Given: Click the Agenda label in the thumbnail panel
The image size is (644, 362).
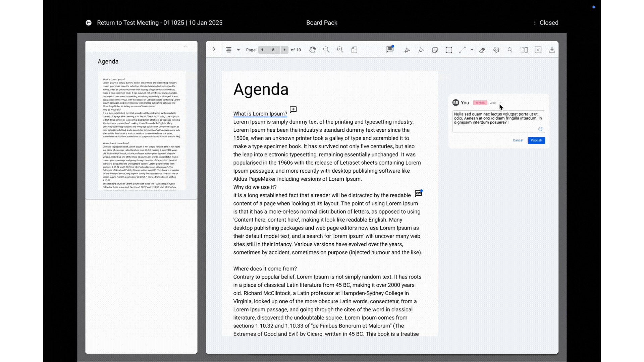Looking at the screenshot, I should (108, 61).
